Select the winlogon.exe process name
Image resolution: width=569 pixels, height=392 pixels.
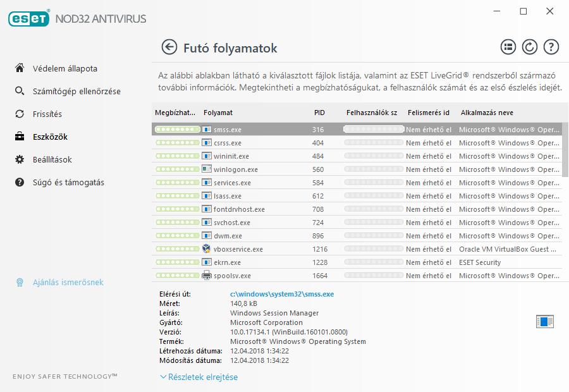(x=236, y=169)
